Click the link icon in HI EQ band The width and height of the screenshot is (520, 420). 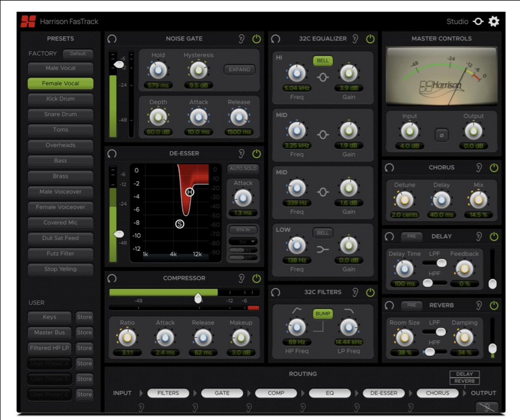(323, 77)
